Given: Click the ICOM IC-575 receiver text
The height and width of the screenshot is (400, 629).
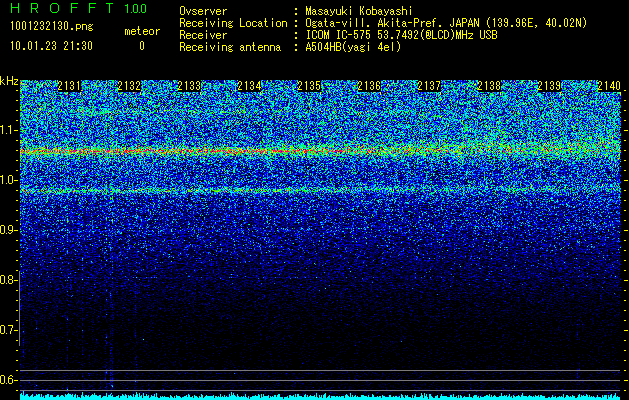Looking at the screenshot, I should [402, 35].
